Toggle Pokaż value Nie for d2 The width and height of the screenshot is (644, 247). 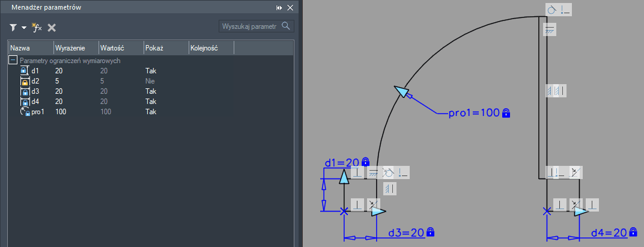[x=151, y=81]
